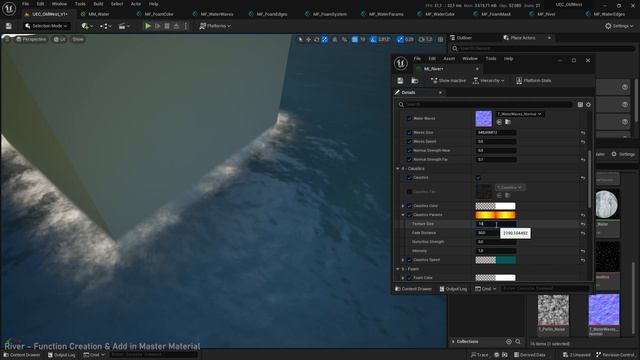Screen dimensions: 640x360
Task: Open the add content menu in main toolbar
Action: point(87,26)
